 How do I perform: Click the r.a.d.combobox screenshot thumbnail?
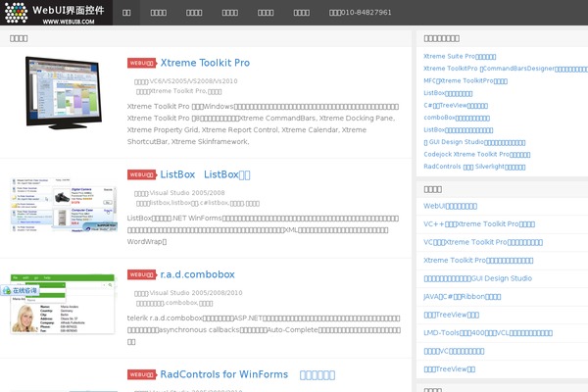[x=63, y=304]
